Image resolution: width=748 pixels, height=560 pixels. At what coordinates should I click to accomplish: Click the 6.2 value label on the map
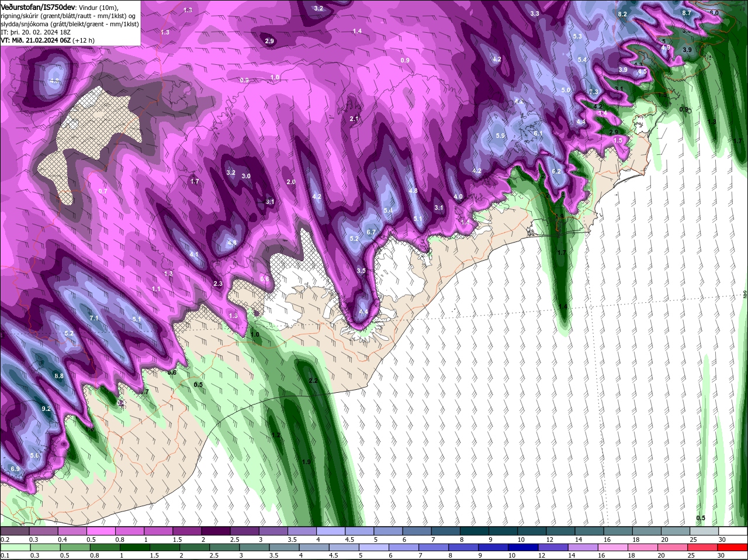point(556,171)
